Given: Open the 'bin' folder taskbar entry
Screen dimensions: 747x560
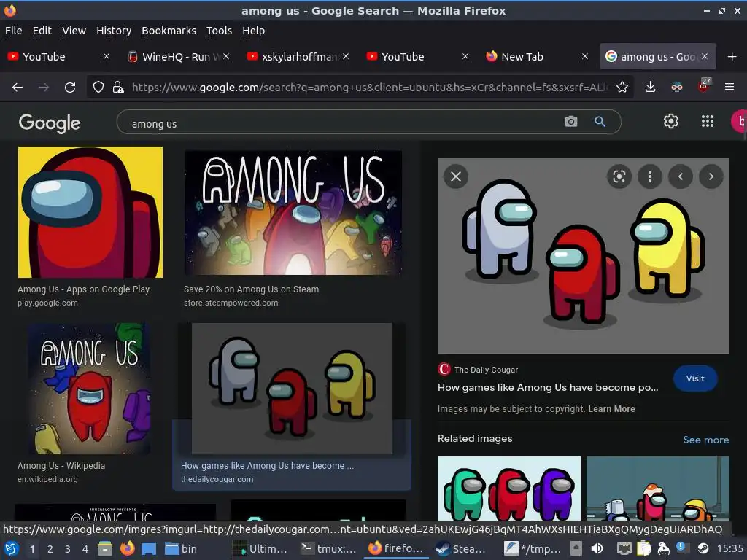Looking at the screenshot, I should click(181, 548).
